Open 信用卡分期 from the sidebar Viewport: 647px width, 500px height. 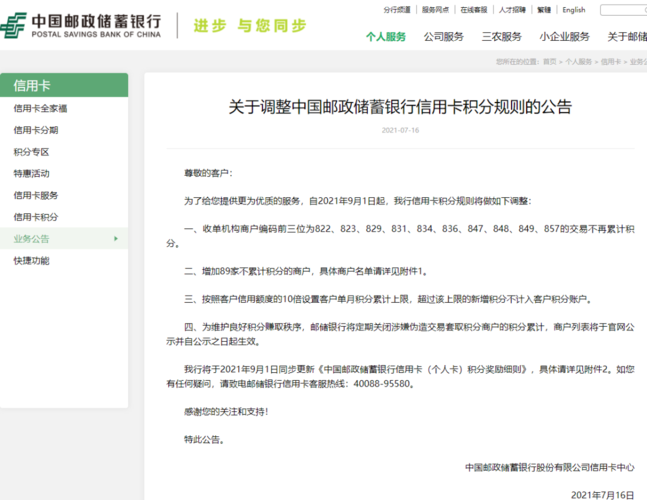click(x=36, y=130)
